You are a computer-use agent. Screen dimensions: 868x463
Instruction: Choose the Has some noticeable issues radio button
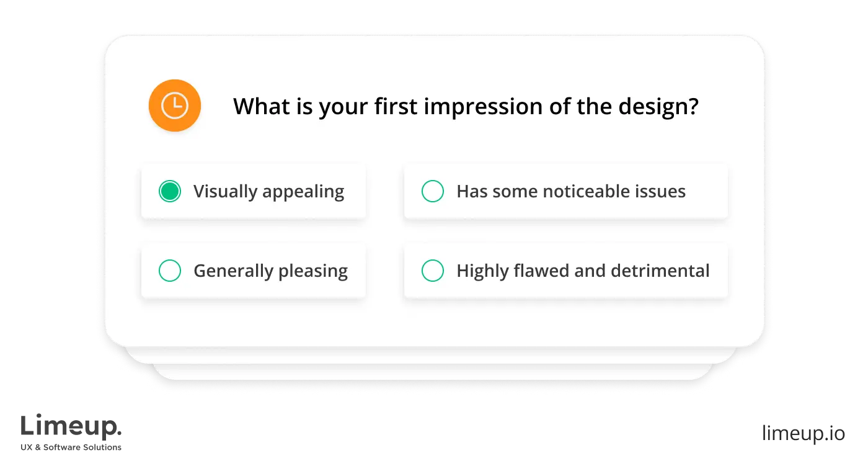(x=432, y=191)
